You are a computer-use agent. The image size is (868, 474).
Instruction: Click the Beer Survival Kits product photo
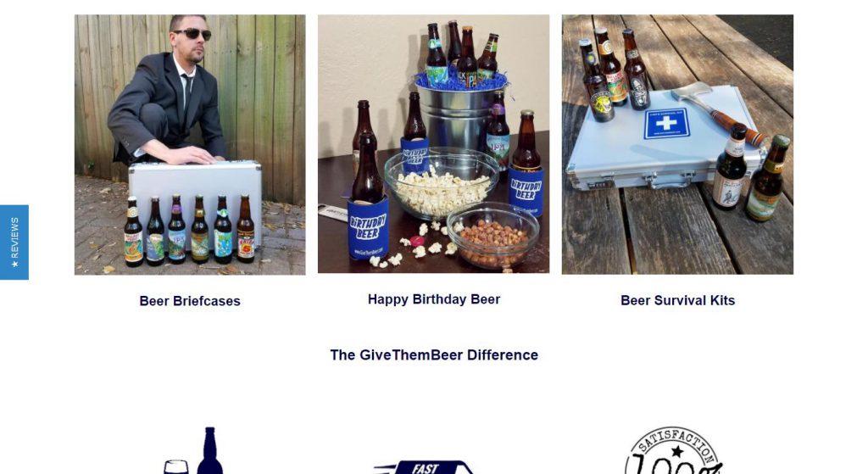(x=677, y=144)
